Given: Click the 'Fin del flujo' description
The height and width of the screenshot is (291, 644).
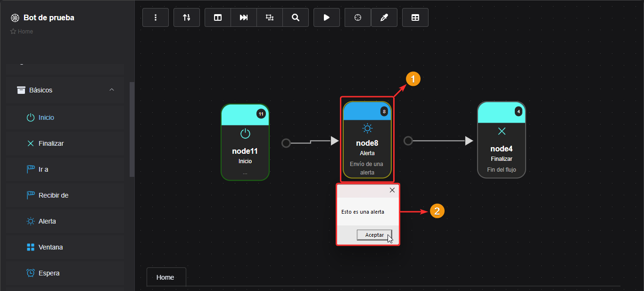Looking at the screenshot, I should tap(502, 169).
